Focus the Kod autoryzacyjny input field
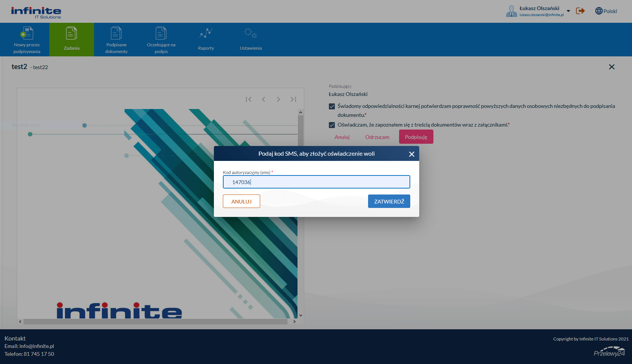 317,182
